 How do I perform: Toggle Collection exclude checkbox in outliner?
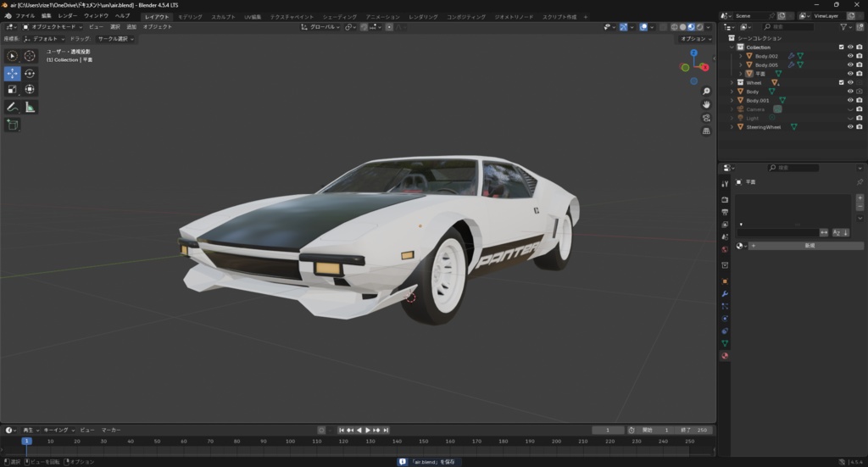[x=842, y=47]
